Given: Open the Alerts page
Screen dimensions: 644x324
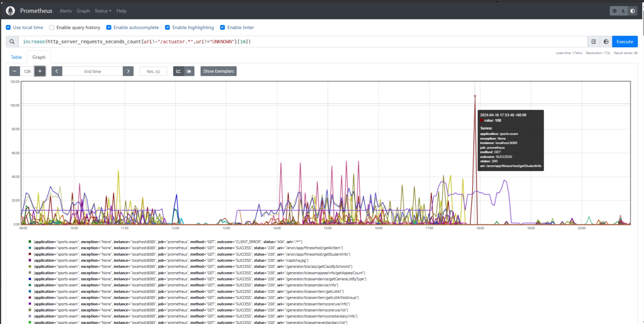Looking at the screenshot, I should 66,11.
